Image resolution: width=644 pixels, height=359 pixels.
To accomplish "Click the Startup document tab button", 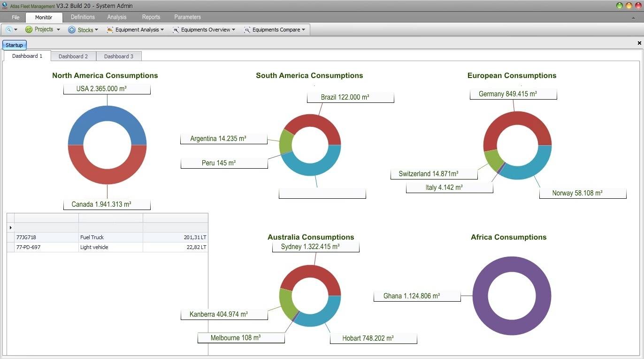I will tap(15, 45).
